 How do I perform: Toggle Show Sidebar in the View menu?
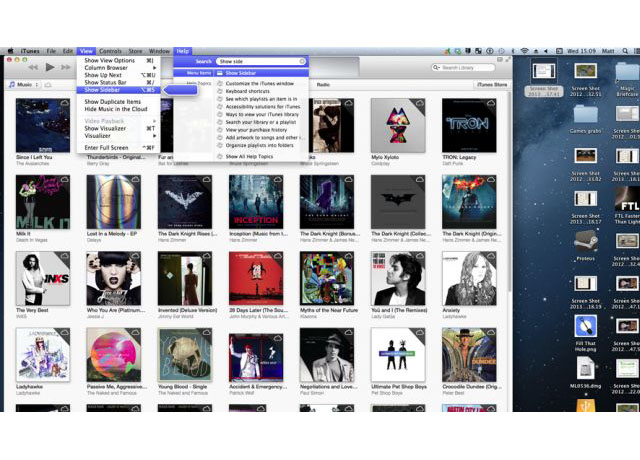point(118,90)
